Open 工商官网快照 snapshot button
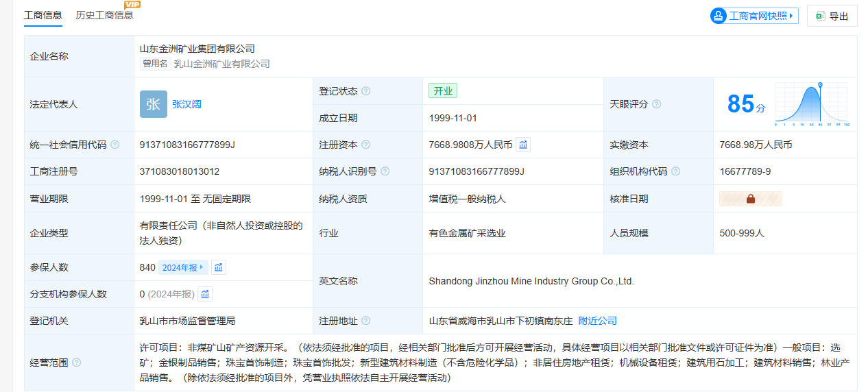 [754, 16]
